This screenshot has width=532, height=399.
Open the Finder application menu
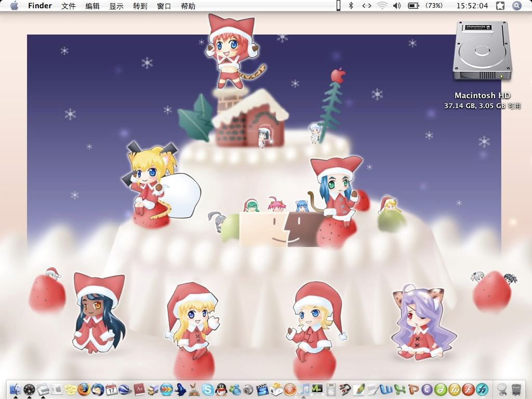tap(39, 6)
